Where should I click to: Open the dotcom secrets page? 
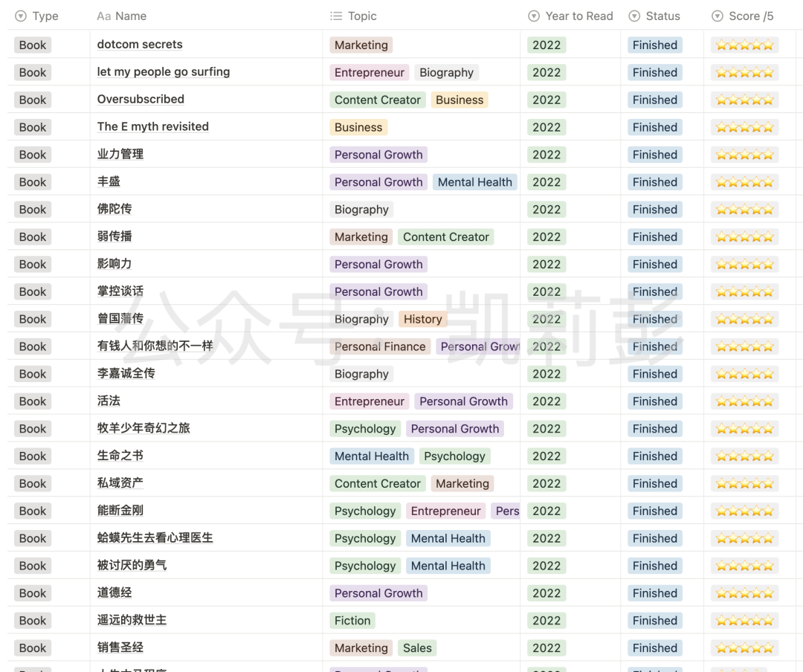coord(140,45)
